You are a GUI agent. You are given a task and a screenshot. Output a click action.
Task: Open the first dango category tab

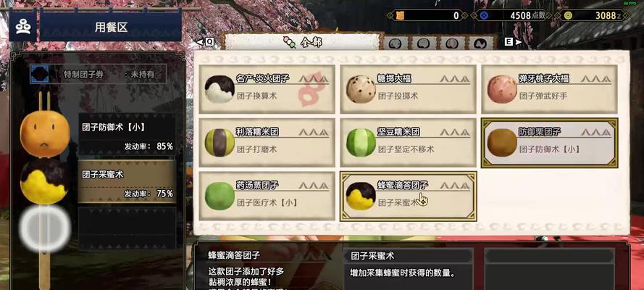[396, 43]
